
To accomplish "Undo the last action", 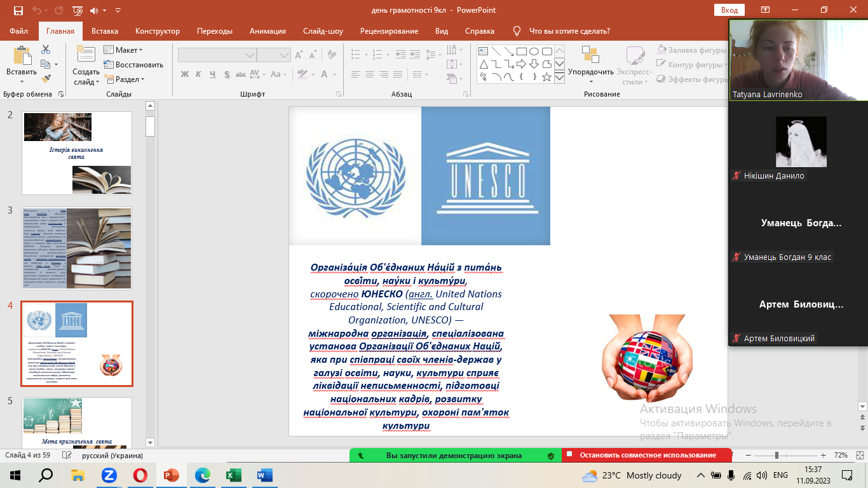I will click(x=36, y=10).
